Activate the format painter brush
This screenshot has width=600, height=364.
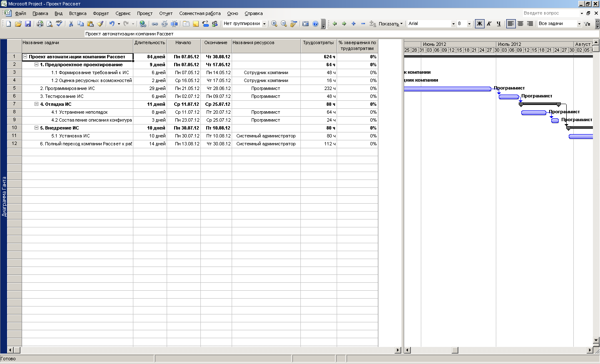click(x=100, y=24)
